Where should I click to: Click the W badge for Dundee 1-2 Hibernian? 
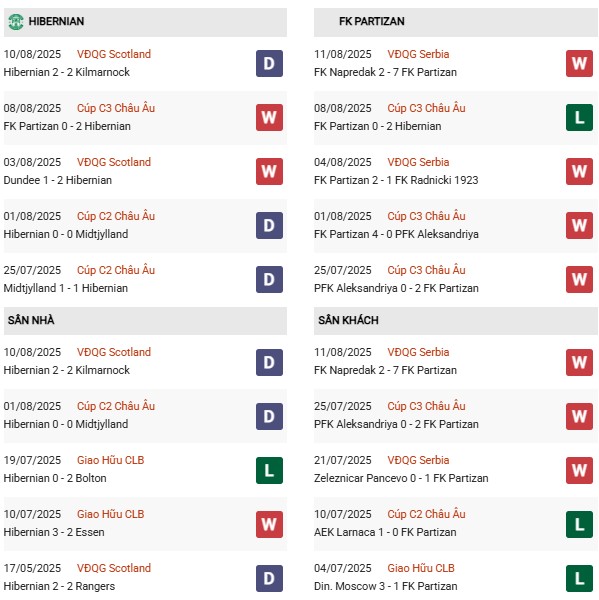coord(269,171)
